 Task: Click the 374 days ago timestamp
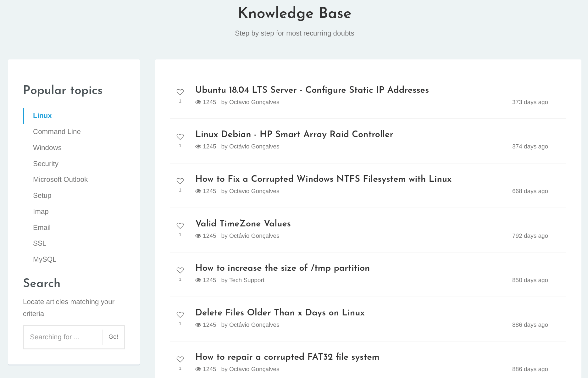click(x=530, y=147)
